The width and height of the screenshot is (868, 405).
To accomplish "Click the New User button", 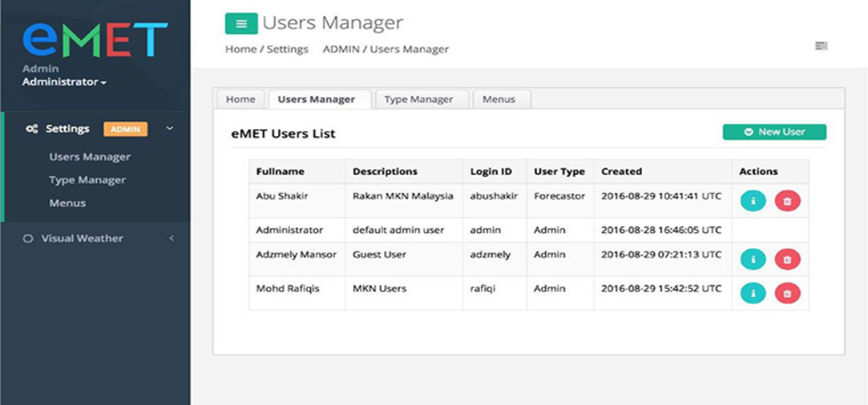I will tap(774, 132).
